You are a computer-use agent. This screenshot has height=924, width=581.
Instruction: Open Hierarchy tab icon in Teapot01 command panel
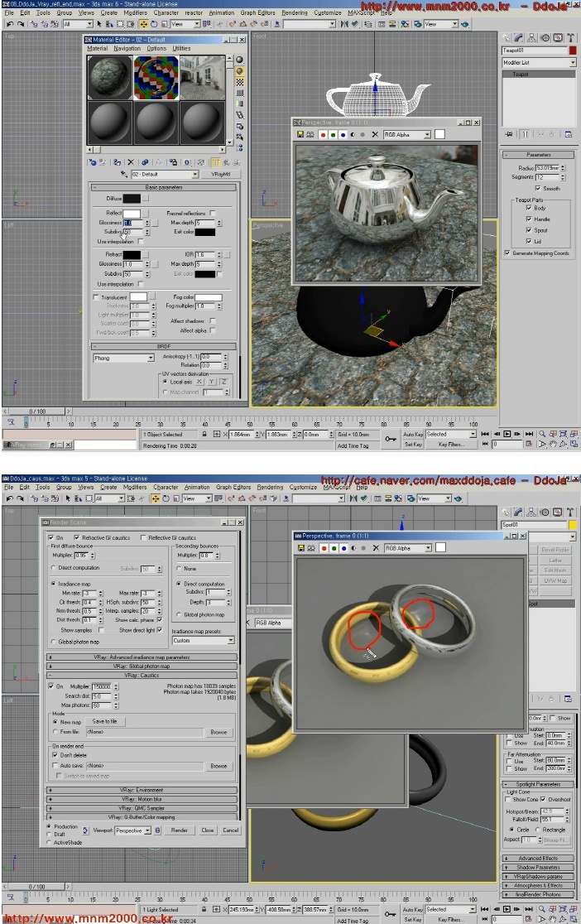coord(531,38)
